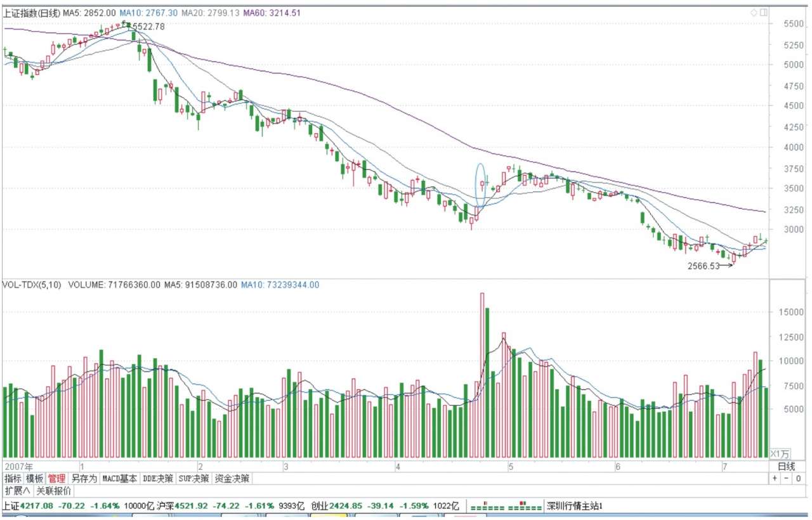Open the 指标 indicators tab
812x520 pixels.
13,478
